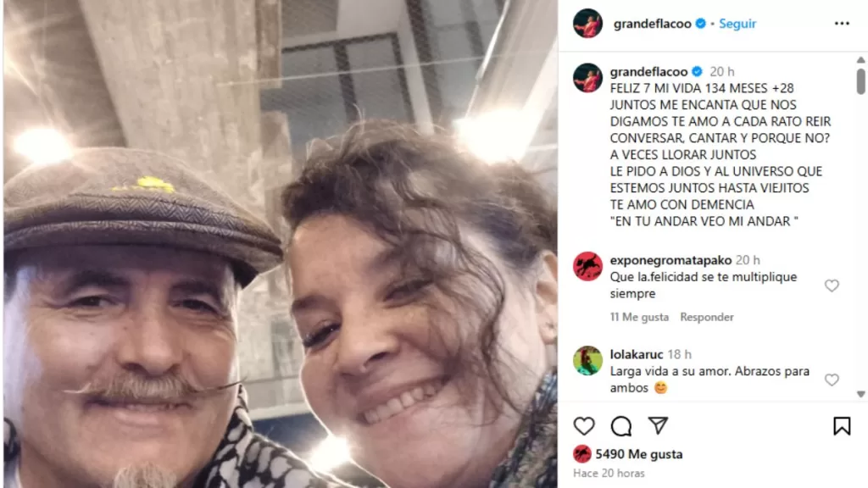
Task: Click grandeflacoo header profile picture
Action: pos(587,23)
